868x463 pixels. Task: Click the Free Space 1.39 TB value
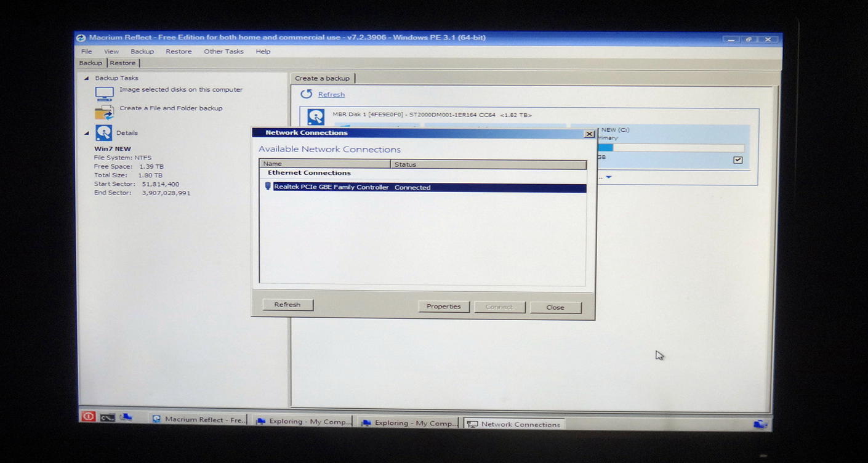coord(151,167)
